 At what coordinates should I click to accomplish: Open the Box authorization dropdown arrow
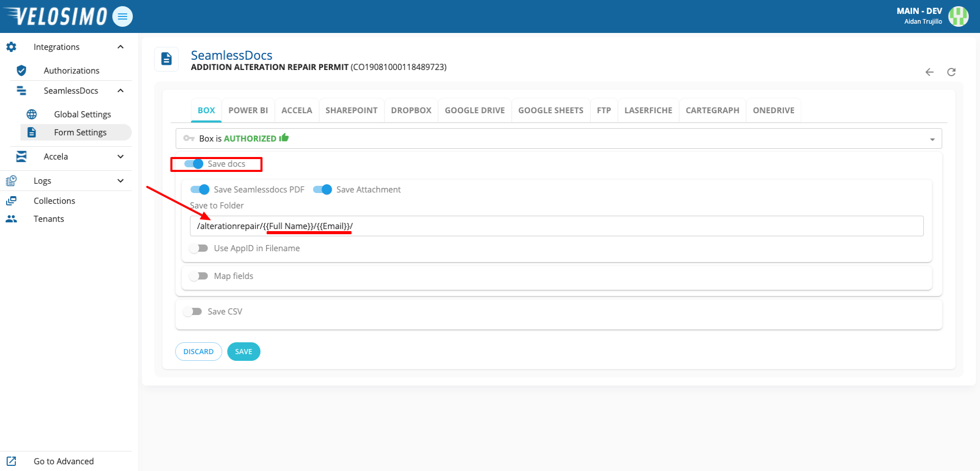pyautogui.click(x=932, y=139)
